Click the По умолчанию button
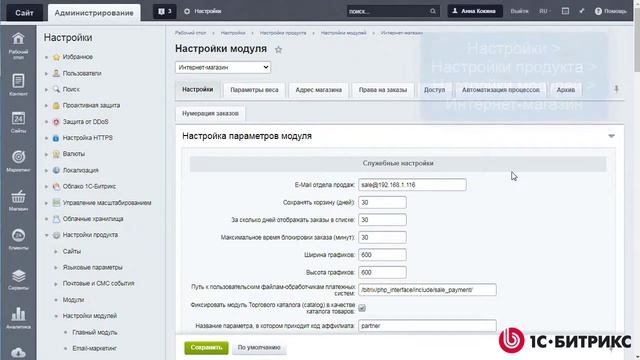This screenshot has height=360, width=640. [x=259, y=348]
